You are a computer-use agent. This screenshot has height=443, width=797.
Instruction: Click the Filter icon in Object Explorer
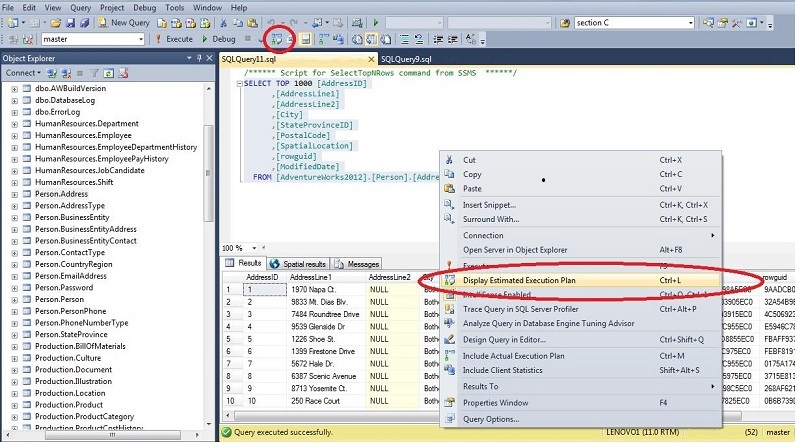coord(96,73)
